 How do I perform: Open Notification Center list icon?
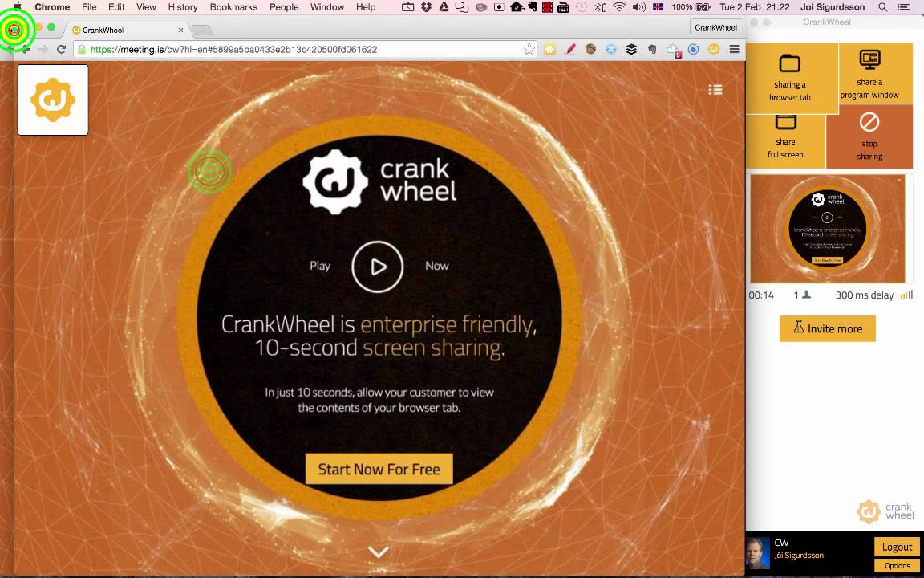(902, 7)
